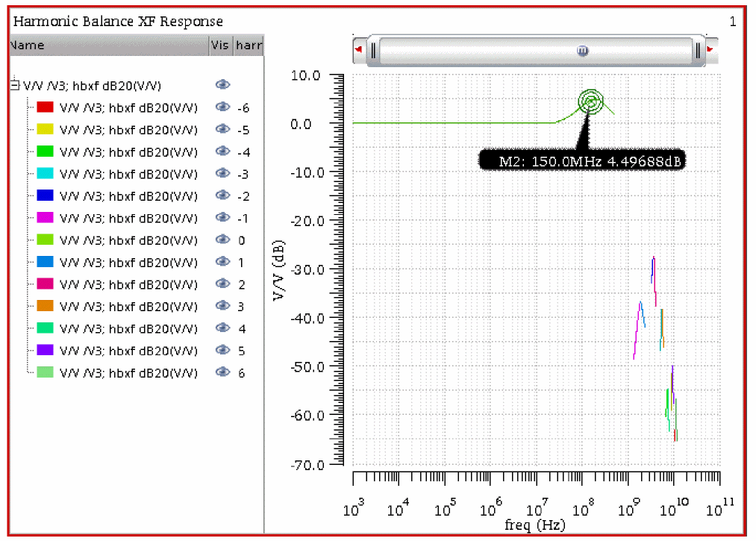The height and width of the screenshot is (541, 756).
Task: Click the -70.0 y-axis tick value
Action: tap(307, 465)
